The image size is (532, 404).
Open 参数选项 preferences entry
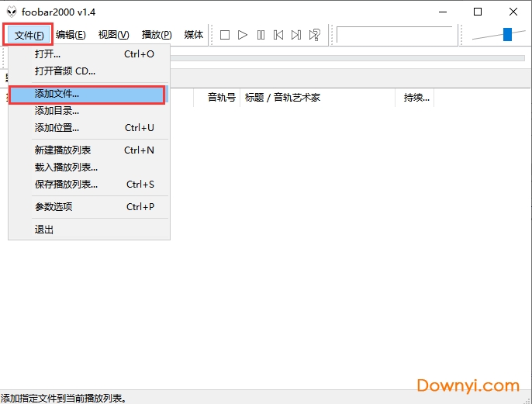point(89,206)
